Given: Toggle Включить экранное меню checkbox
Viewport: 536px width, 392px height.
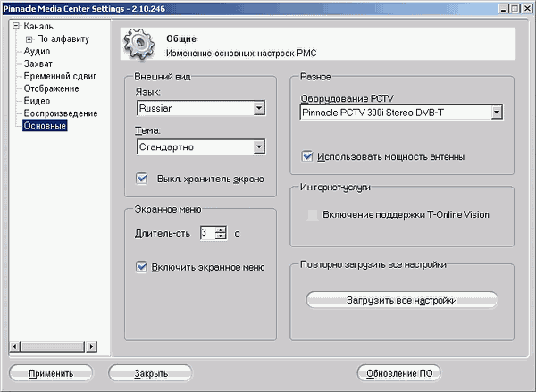Looking at the screenshot, I should (x=141, y=267).
